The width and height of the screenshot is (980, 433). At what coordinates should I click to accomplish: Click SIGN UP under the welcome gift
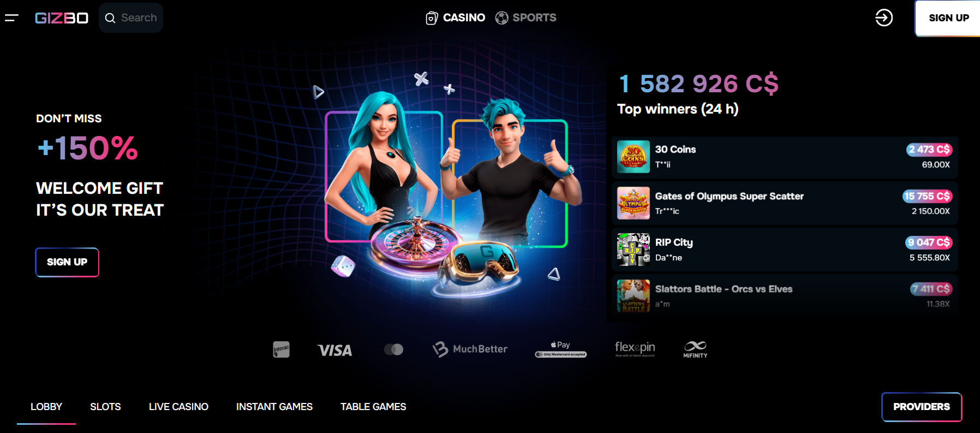pyautogui.click(x=67, y=262)
